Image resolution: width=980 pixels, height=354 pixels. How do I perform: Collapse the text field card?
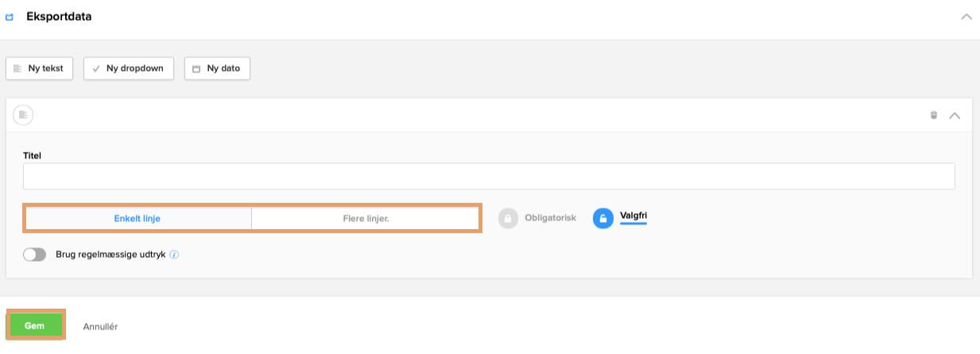tap(955, 115)
